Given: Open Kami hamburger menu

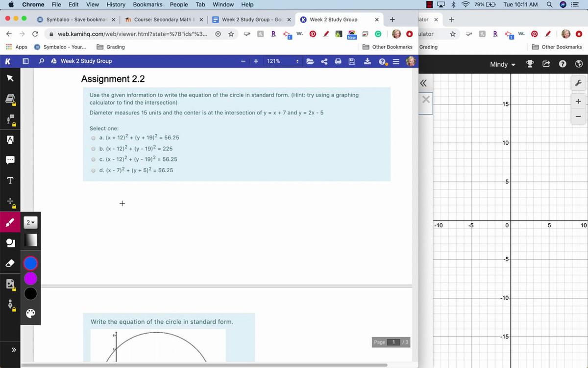Looking at the screenshot, I should (396, 61).
